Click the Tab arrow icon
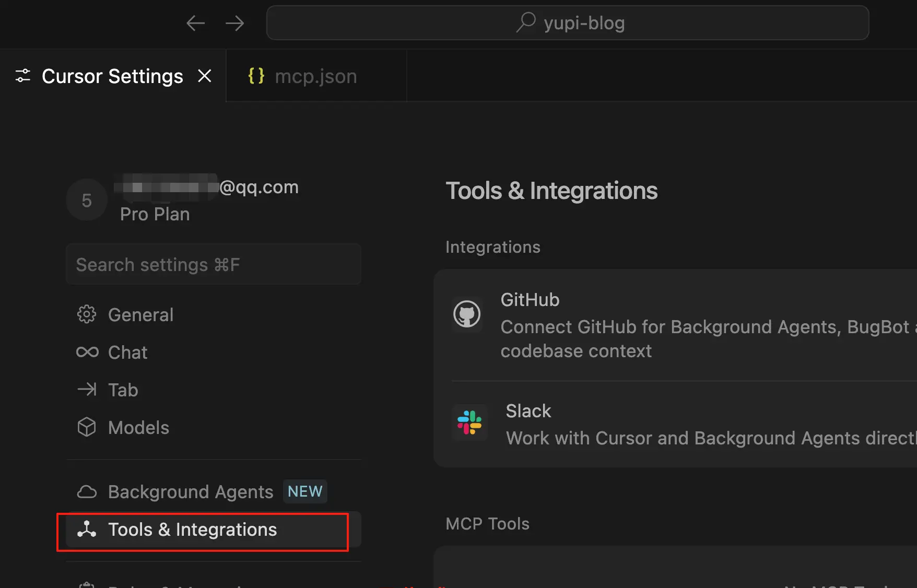Viewport: 917px width, 588px height. pos(87,390)
